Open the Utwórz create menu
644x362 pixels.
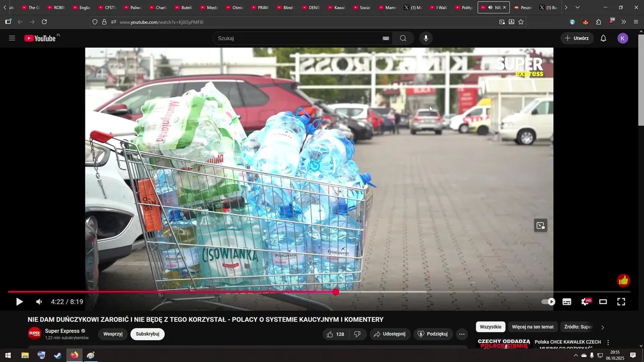(577, 38)
